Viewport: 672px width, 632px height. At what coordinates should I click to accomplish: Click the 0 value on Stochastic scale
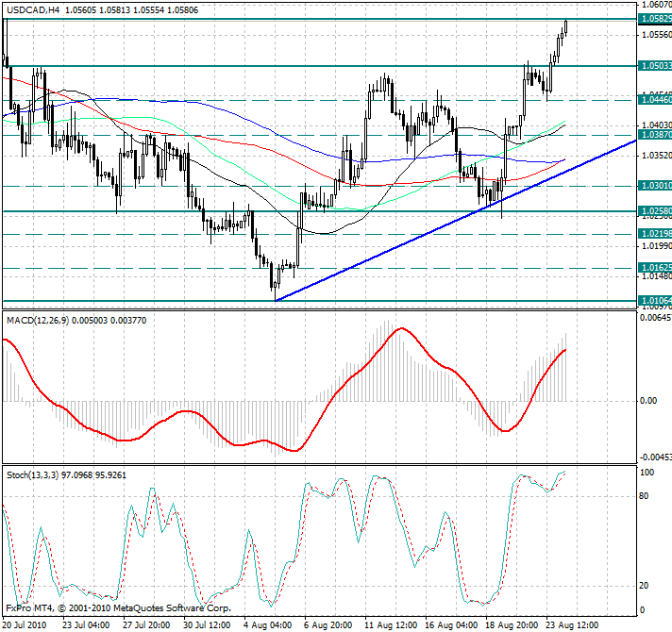tap(642, 610)
